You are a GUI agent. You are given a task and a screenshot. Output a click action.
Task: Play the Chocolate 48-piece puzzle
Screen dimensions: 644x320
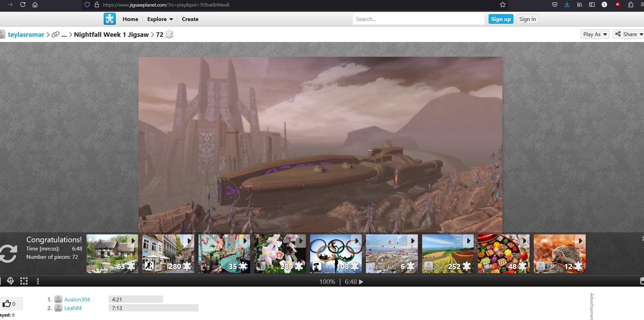coord(503,254)
